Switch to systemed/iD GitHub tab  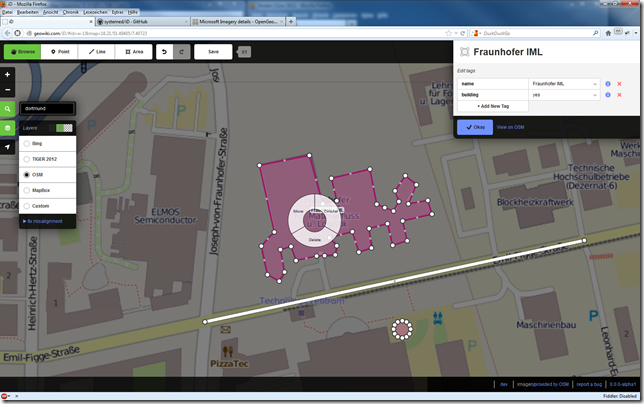[x=143, y=22]
